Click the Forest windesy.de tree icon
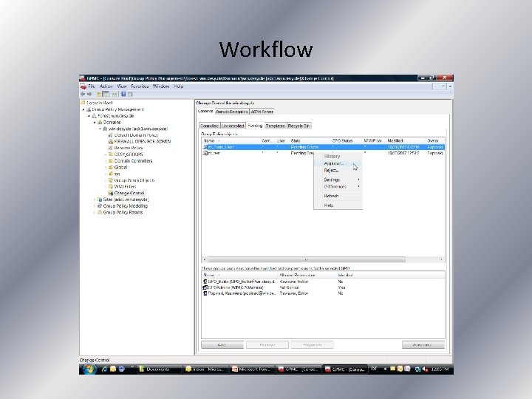532x399 pixels. click(94, 116)
